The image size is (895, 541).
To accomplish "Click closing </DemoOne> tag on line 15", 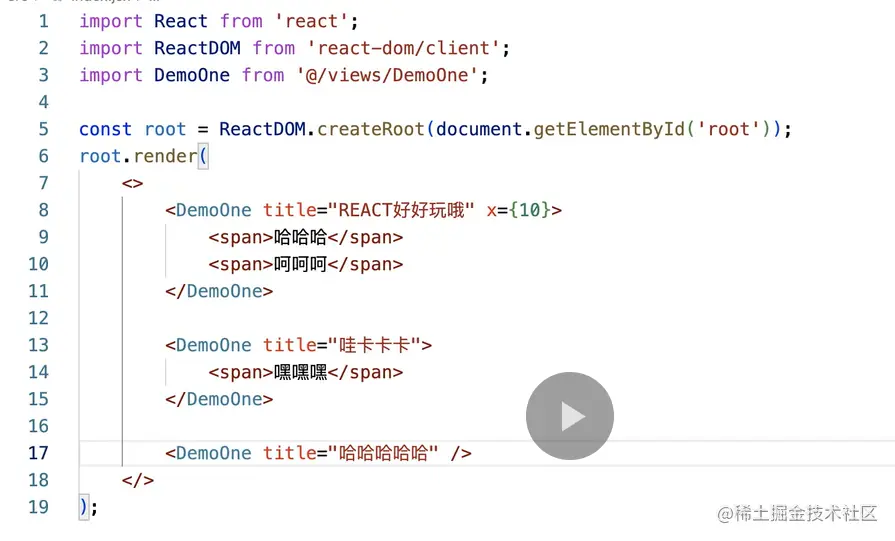I will click(219, 399).
